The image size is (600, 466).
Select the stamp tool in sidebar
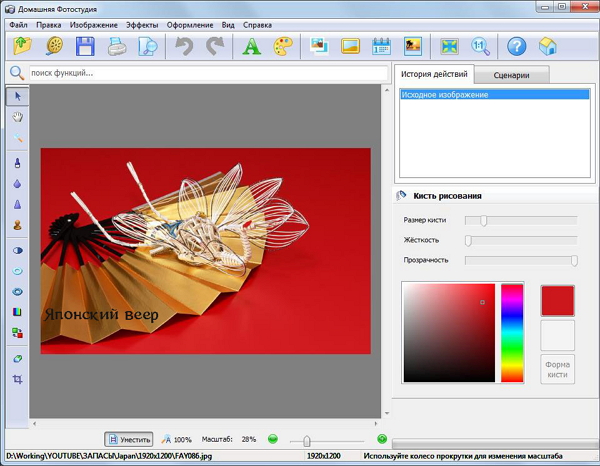[x=18, y=225]
